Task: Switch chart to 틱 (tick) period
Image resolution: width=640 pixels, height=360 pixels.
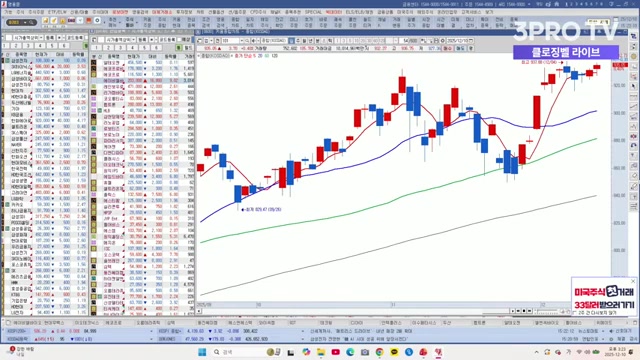Action: point(330,41)
